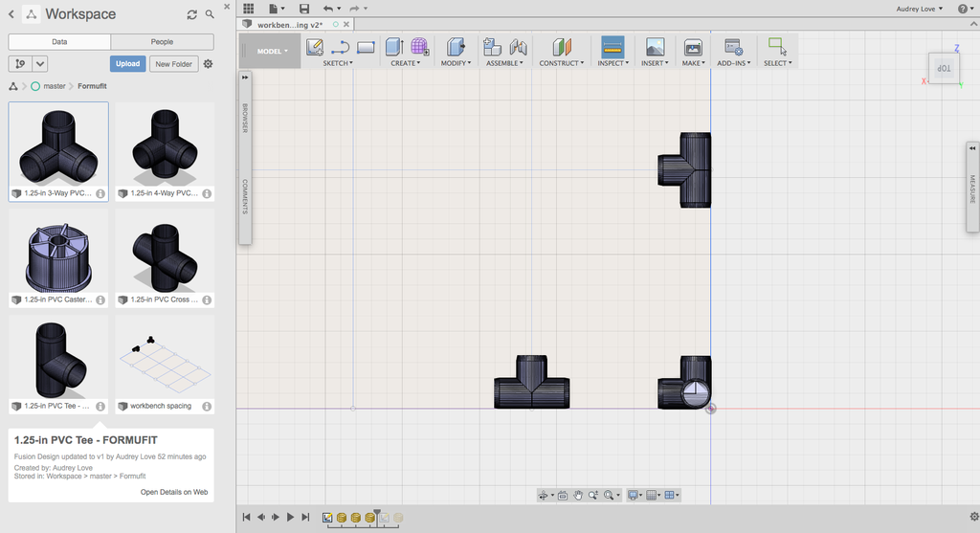
Task: Click the Measure icon above INSPECT
Action: [x=612, y=47]
